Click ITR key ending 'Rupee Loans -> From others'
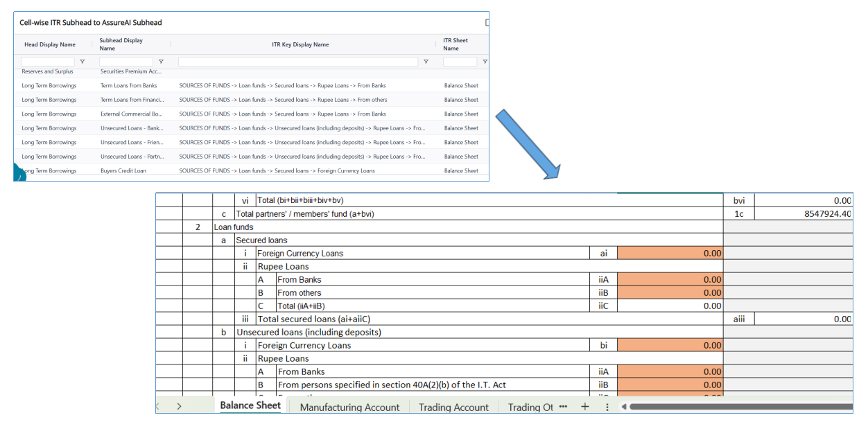This screenshot has height=422, width=868. (283, 100)
